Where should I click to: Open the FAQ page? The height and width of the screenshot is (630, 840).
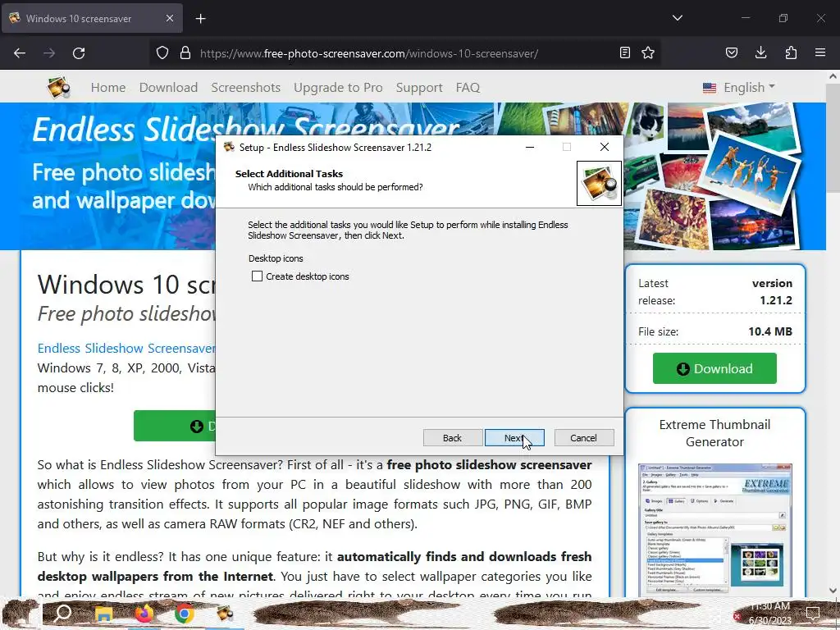pyautogui.click(x=468, y=87)
